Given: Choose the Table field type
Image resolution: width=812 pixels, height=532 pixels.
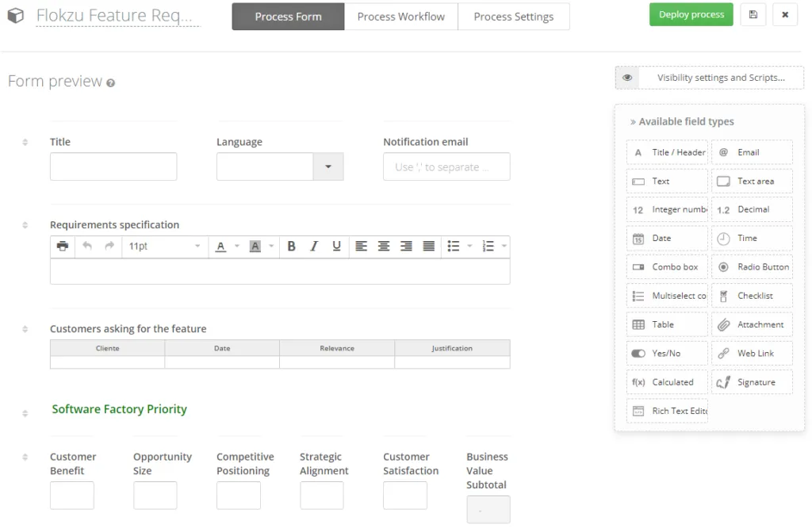Looking at the screenshot, I should point(667,325).
